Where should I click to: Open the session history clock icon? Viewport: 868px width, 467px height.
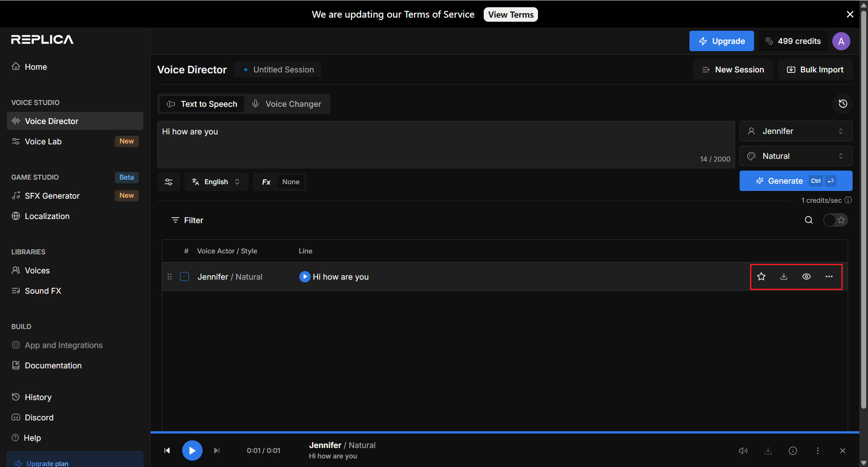pyautogui.click(x=843, y=104)
